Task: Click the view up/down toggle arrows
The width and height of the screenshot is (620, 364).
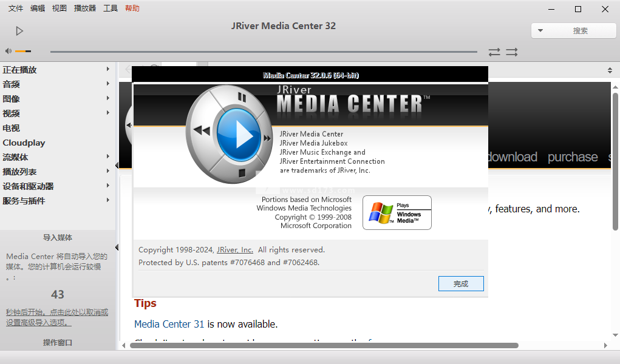Action: click(610, 70)
